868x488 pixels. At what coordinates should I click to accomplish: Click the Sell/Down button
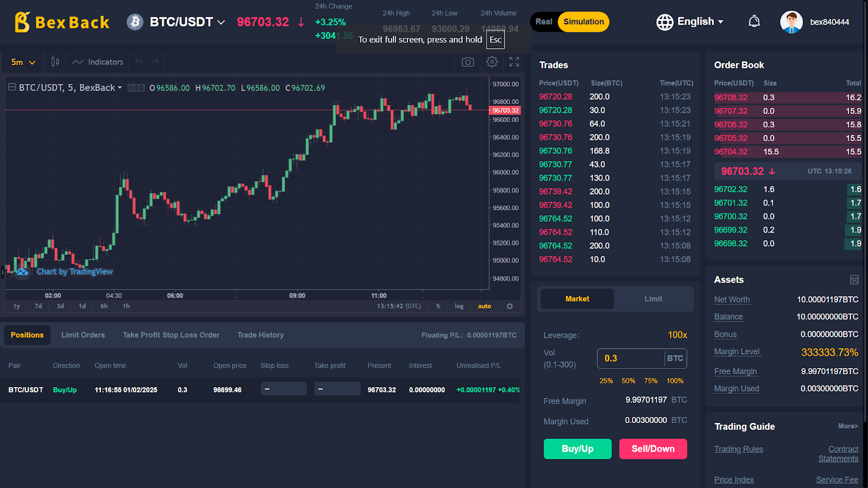[x=653, y=449]
